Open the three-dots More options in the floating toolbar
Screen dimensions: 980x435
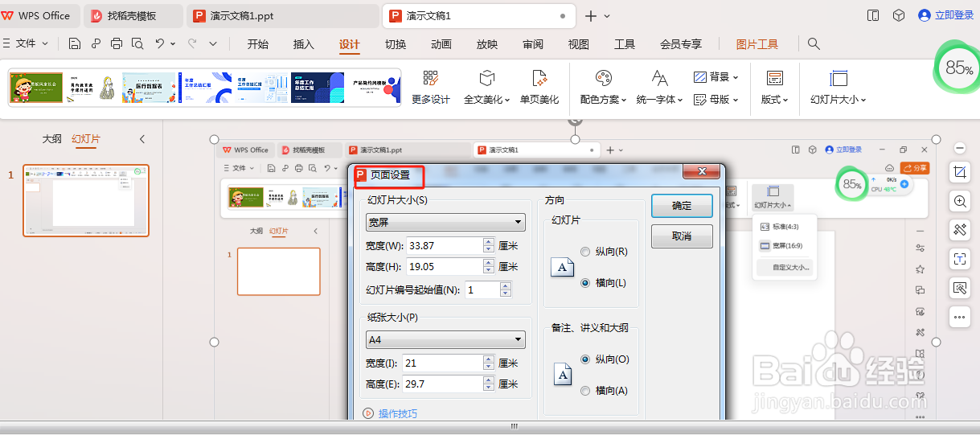[x=959, y=317]
